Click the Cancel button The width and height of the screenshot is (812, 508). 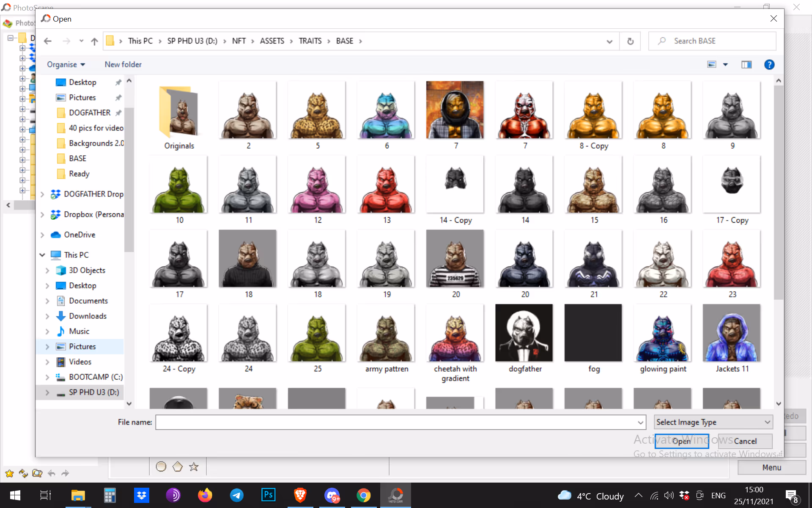pyautogui.click(x=745, y=441)
